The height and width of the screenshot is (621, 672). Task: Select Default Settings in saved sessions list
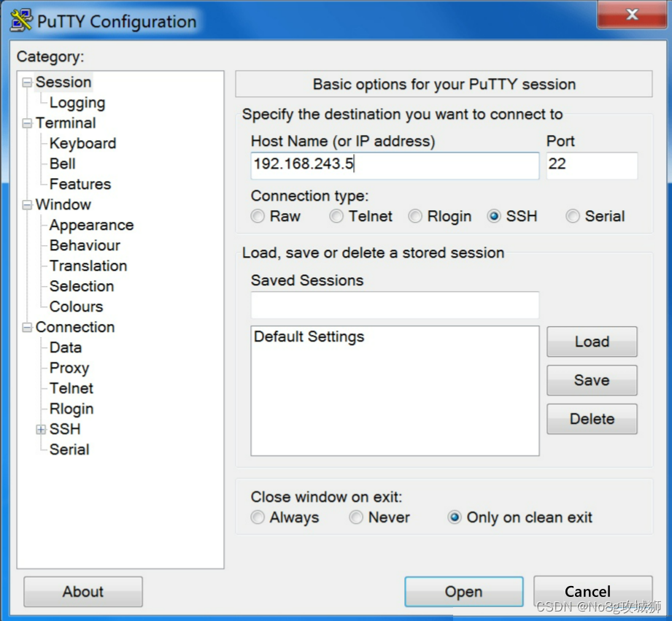click(x=309, y=337)
